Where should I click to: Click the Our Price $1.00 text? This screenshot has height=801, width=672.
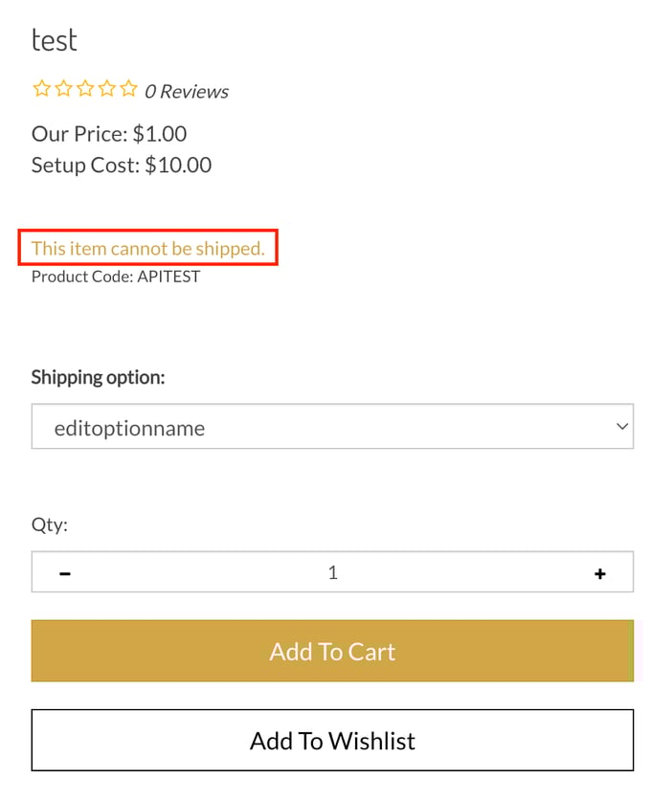tap(109, 134)
